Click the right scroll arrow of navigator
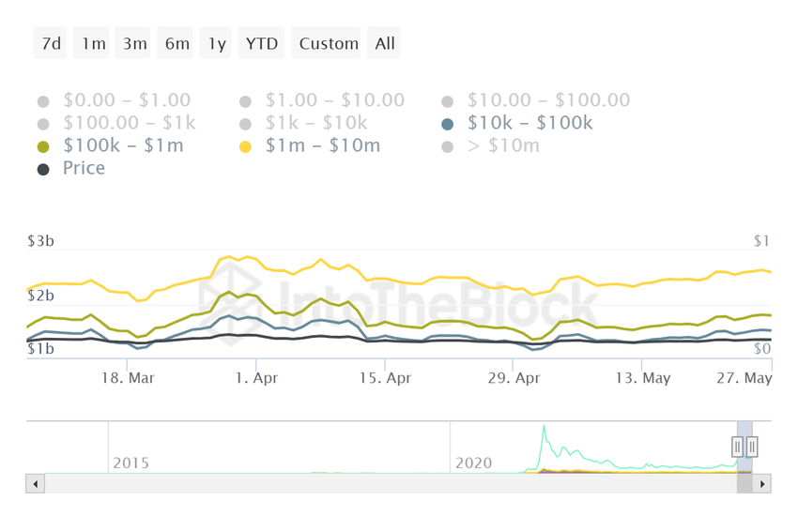This screenshot has height=532, width=798. (x=762, y=484)
